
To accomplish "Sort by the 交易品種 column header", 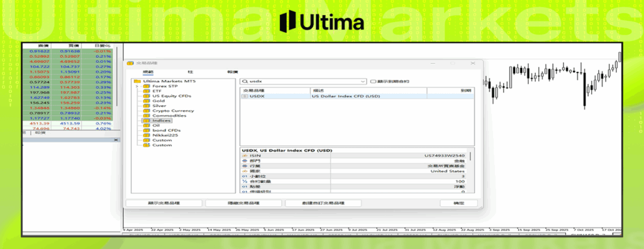I will (275, 91).
